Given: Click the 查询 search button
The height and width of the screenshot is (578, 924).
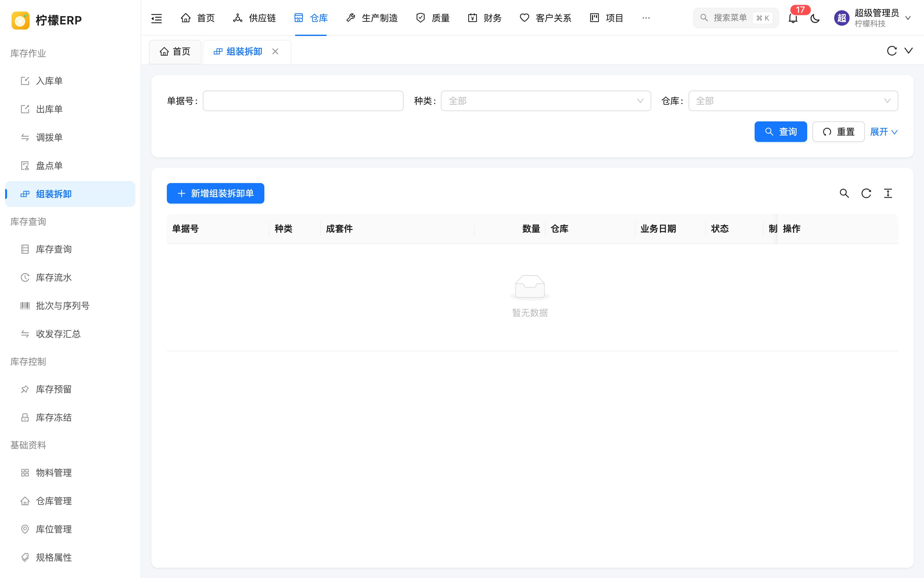Looking at the screenshot, I should [x=781, y=132].
